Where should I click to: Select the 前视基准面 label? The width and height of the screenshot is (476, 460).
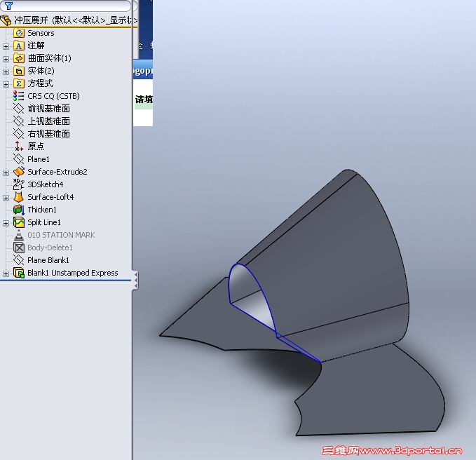pos(48,109)
